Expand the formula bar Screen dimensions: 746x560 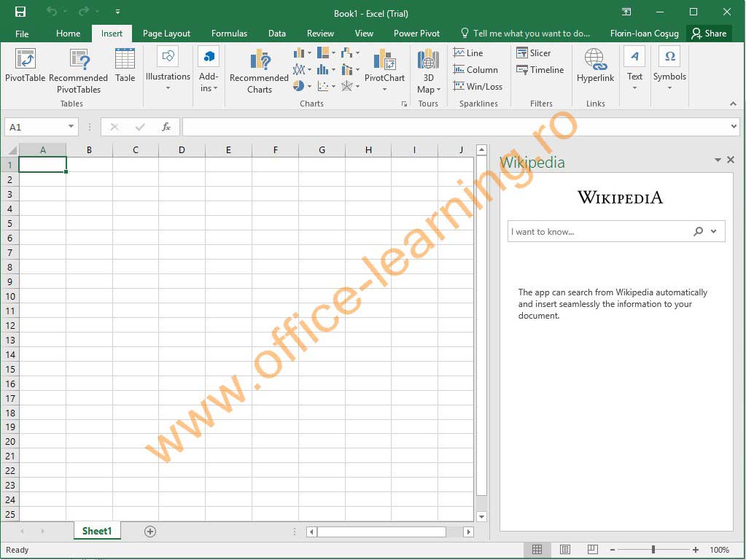(x=734, y=127)
